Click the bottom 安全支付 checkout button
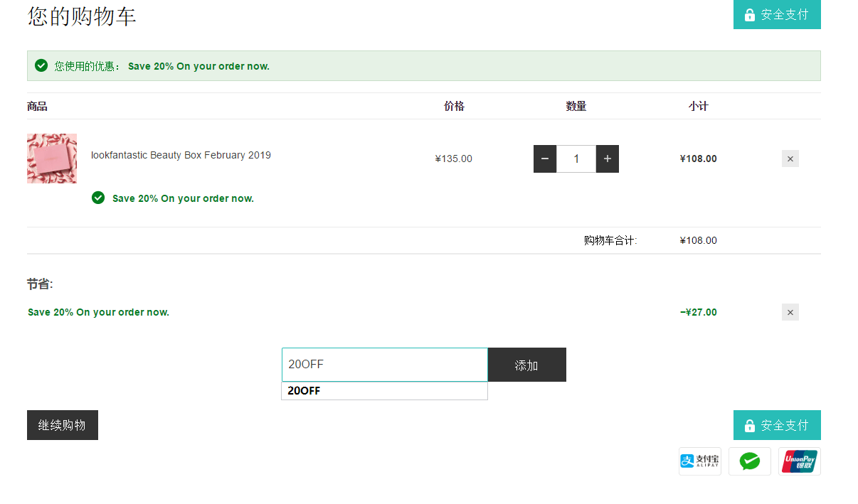The image size is (858, 504). click(777, 425)
